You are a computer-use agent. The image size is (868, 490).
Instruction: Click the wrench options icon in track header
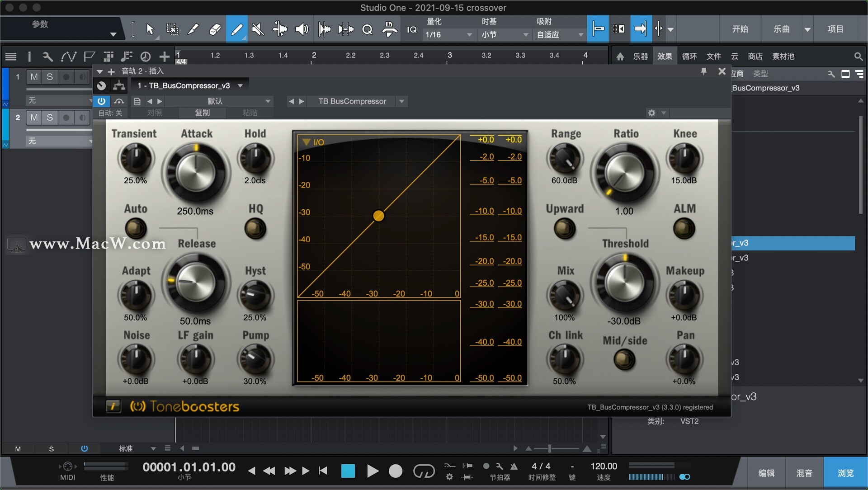[x=47, y=57]
